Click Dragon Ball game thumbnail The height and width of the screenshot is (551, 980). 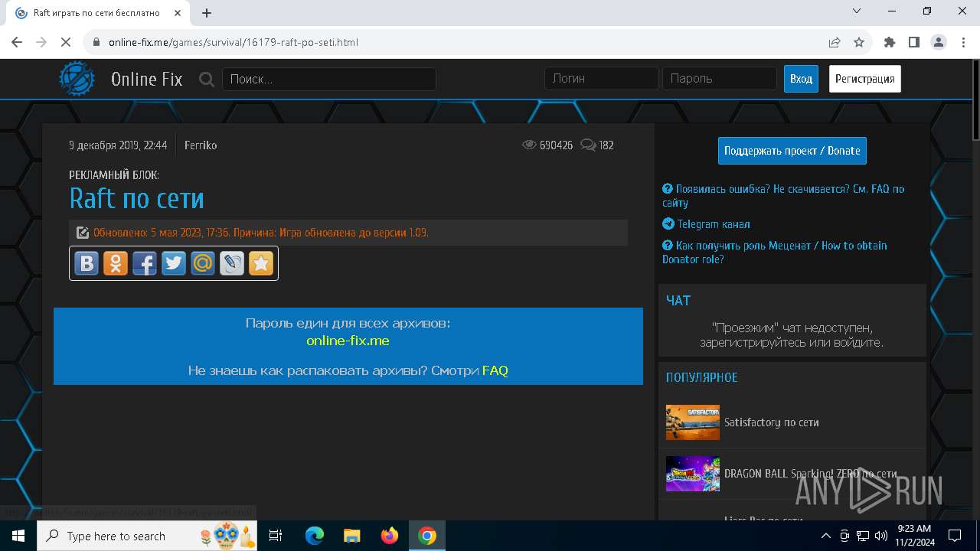693,474
